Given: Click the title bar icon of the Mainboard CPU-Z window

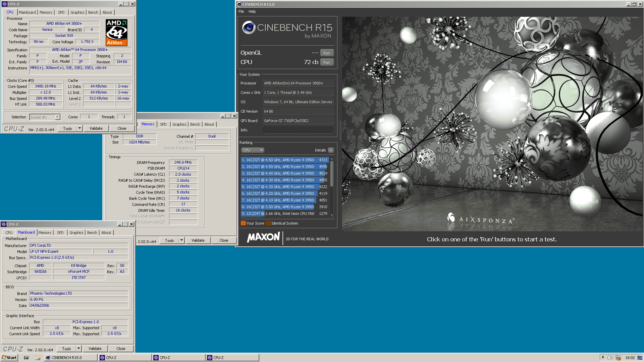Looking at the screenshot, I should [x=4, y=224].
